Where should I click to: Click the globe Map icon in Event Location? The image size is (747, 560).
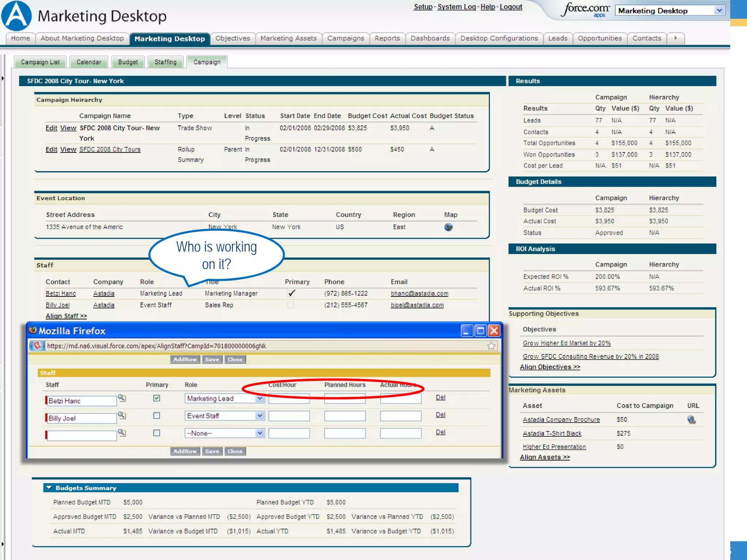448,227
